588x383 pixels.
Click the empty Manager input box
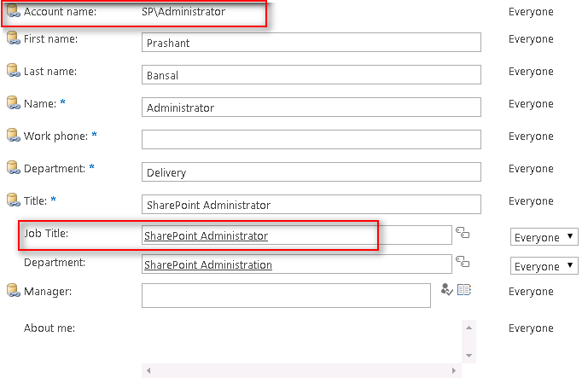click(286, 295)
